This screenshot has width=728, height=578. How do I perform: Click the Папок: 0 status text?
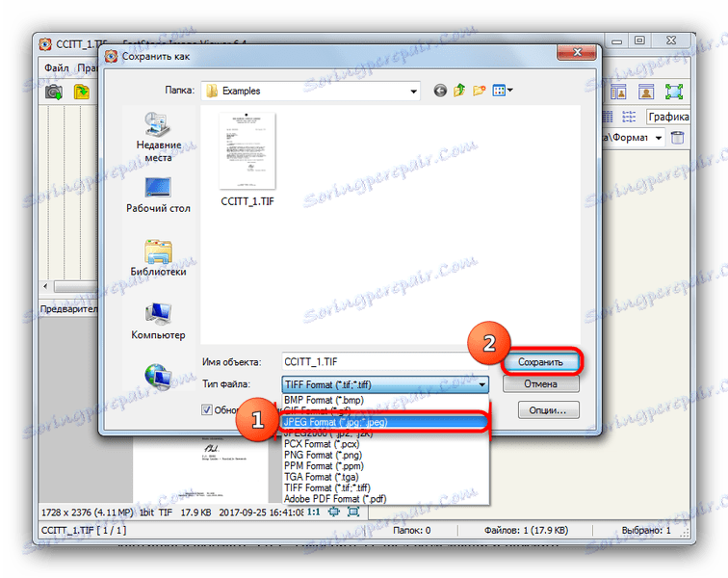tap(411, 530)
